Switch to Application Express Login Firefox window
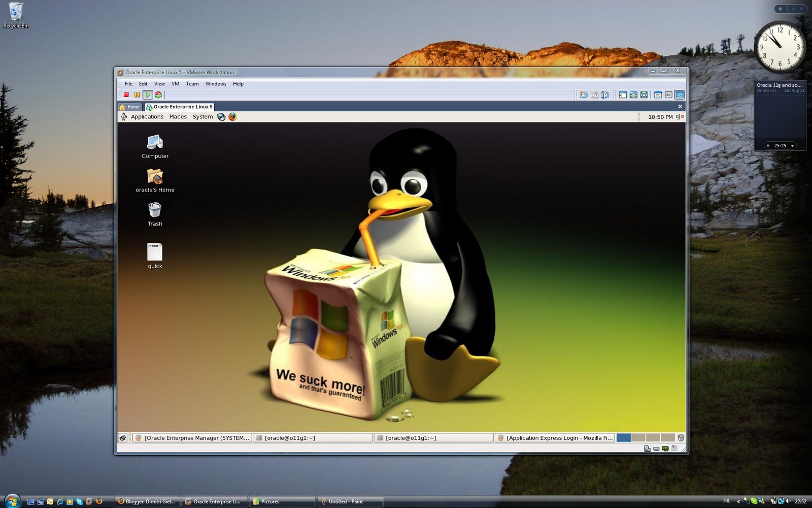 coord(555,438)
